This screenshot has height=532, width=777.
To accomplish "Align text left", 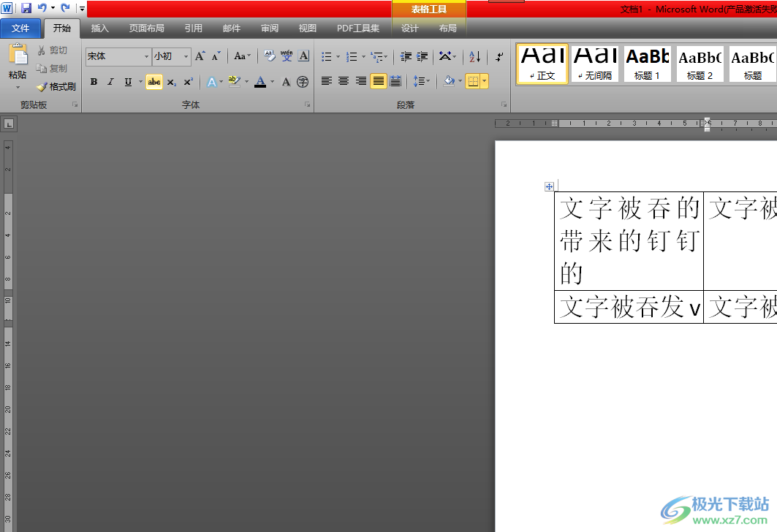I will click(x=327, y=80).
